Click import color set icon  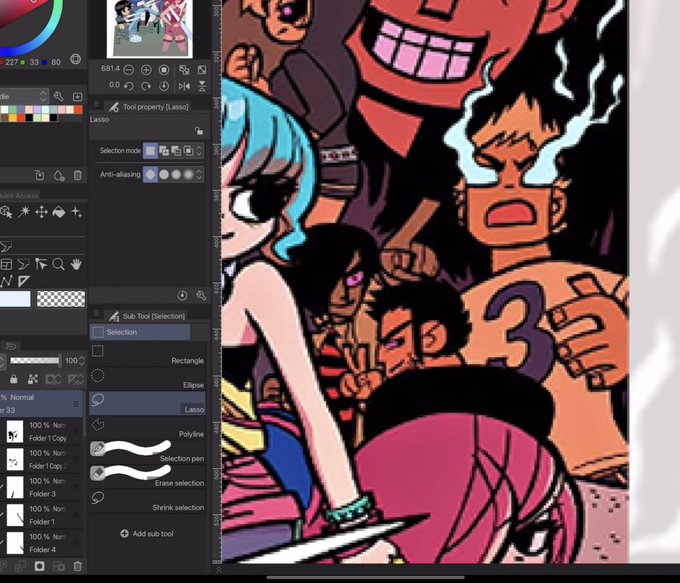(x=77, y=96)
